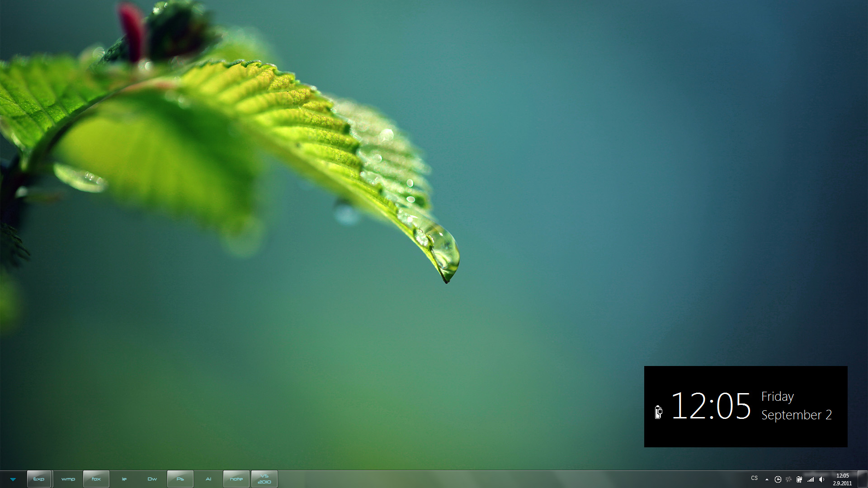
Task: Launch Firefox using the fox icon
Action: [x=96, y=479]
